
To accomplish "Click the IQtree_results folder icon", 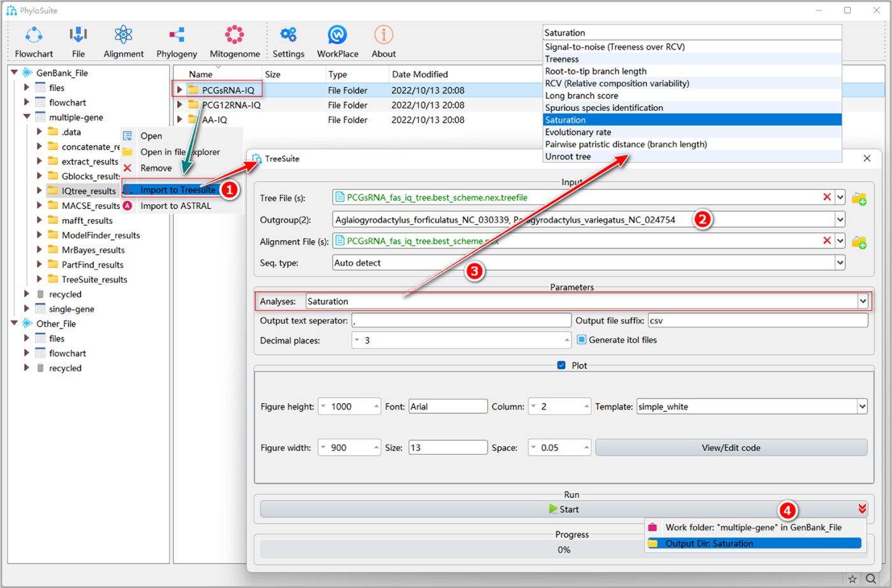I will point(53,190).
